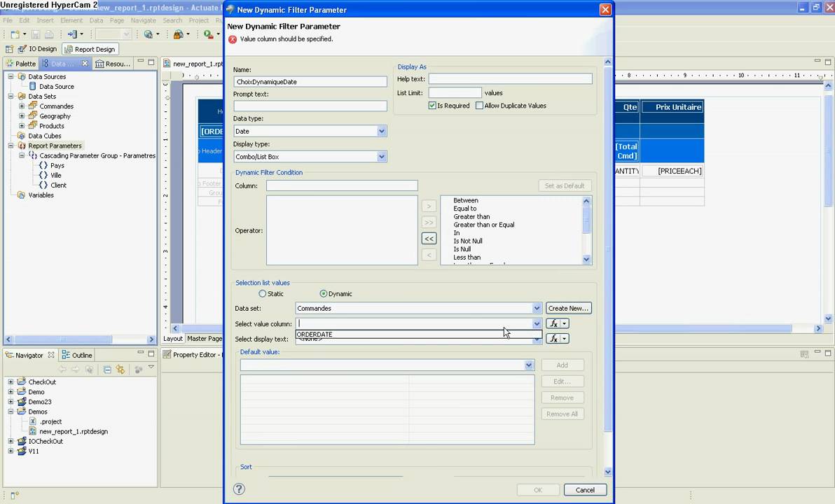Click the Print toolbar icon
The height and width of the screenshot is (504, 835).
point(49,34)
